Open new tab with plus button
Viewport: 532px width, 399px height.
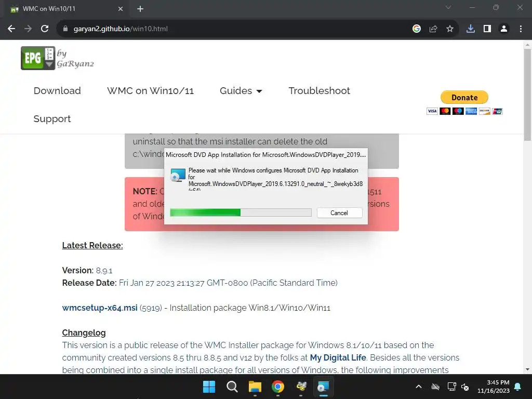click(x=140, y=9)
